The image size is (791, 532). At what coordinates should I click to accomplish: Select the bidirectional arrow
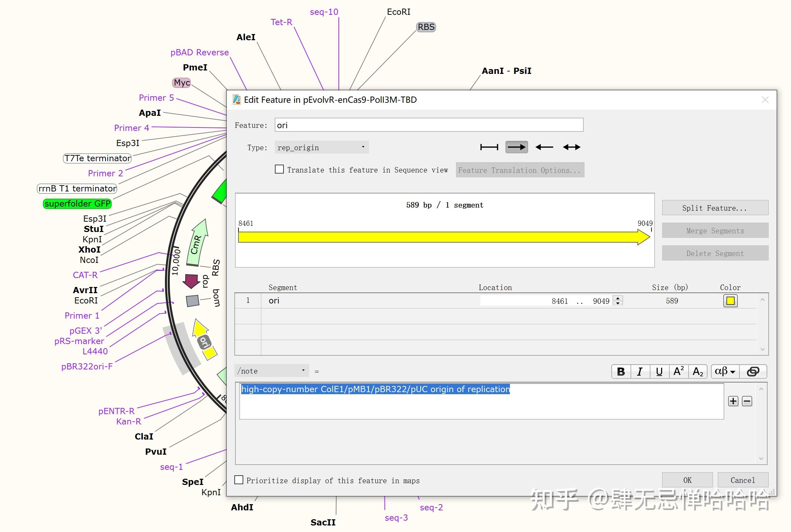click(571, 147)
